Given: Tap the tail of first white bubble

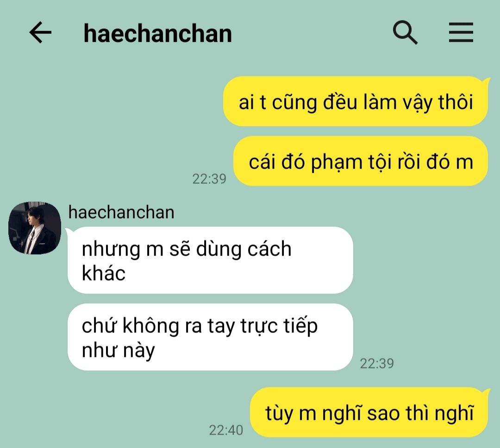Looking at the screenshot, I should point(68,231).
